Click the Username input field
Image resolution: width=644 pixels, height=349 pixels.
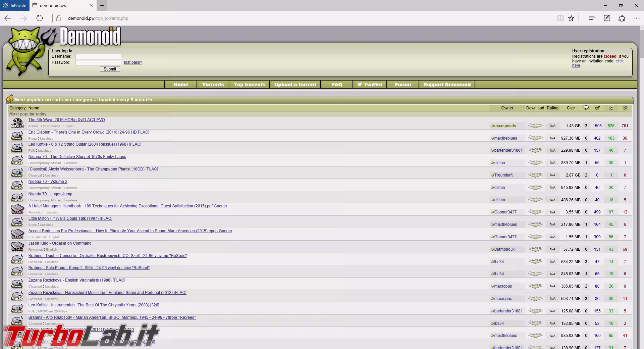[98, 57]
